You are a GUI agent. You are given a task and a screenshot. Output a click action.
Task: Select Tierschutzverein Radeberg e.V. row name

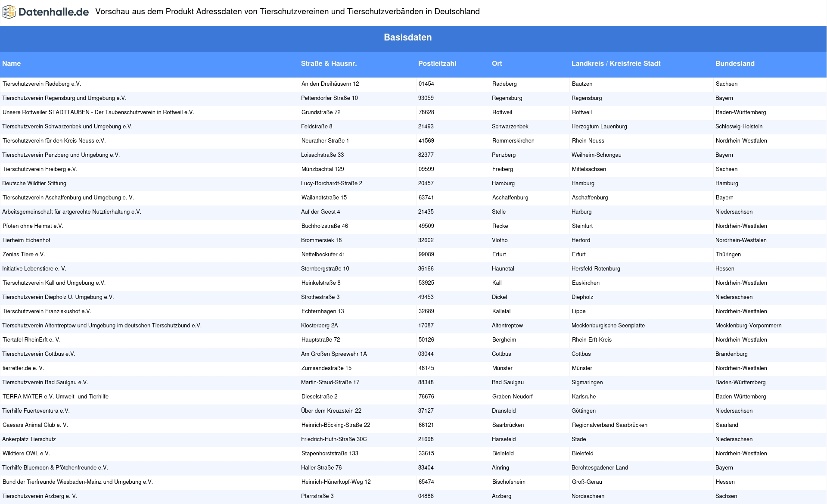pyautogui.click(x=42, y=84)
